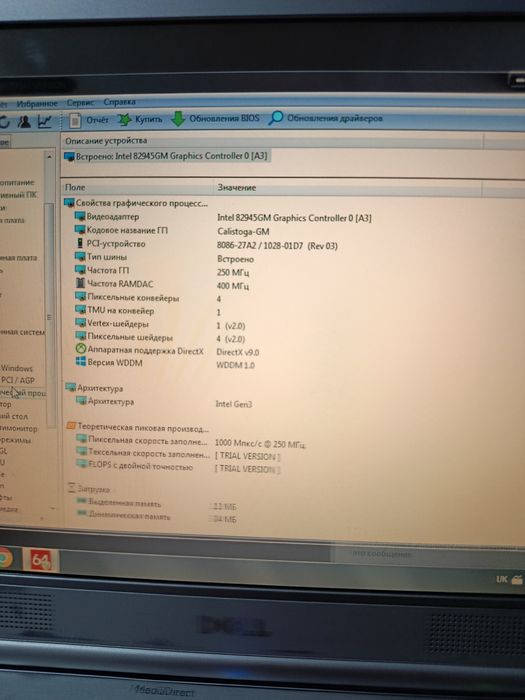Open AIDA64 from the taskbar
This screenshot has width=525, height=700.
[41, 559]
